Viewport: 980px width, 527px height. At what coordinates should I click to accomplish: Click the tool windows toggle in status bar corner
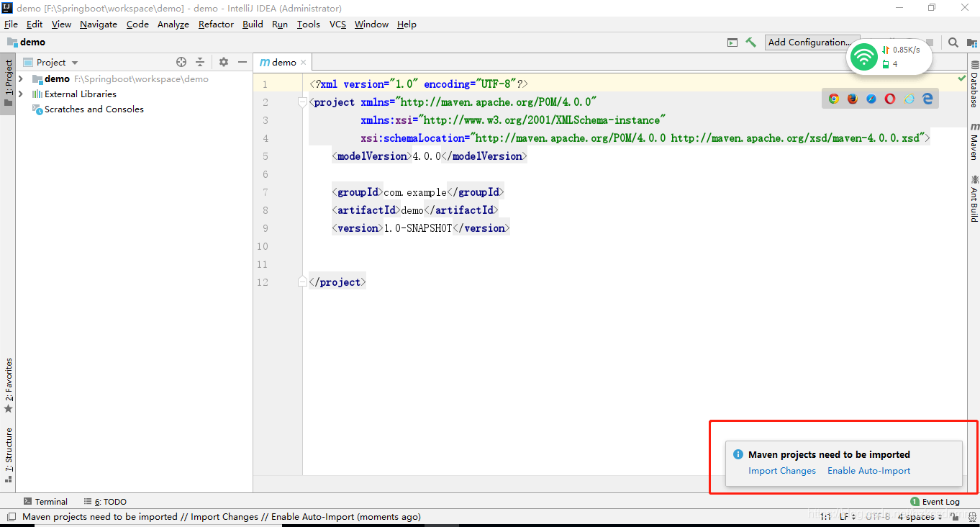point(11,516)
